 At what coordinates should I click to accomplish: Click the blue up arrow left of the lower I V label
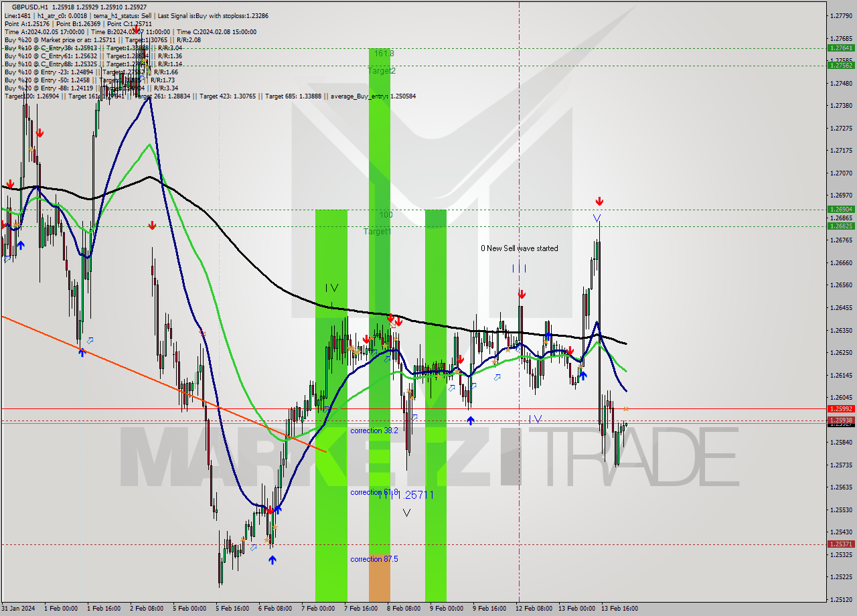[471, 420]
